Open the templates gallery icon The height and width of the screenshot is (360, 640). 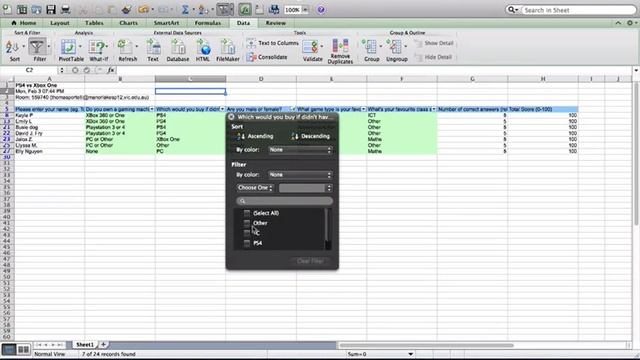click(x=22, y=9)
